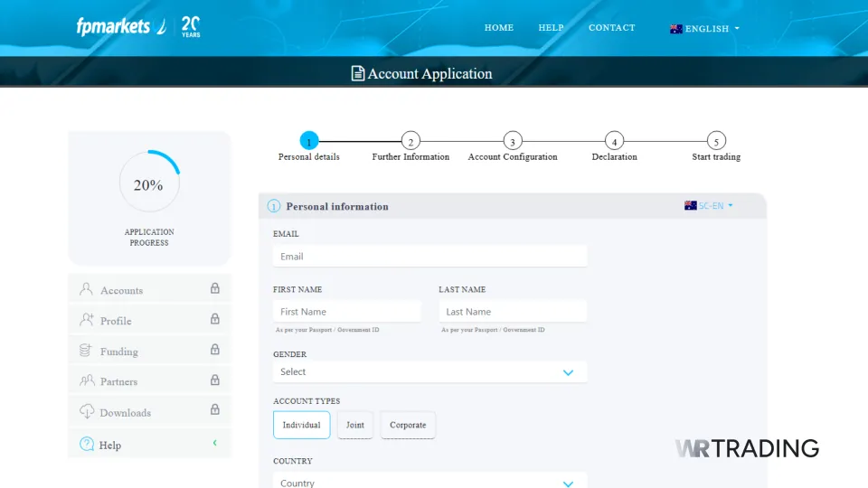Click step 5 Start trading circle
This screenshot has height=488, width=868.
tap(716, 141)
